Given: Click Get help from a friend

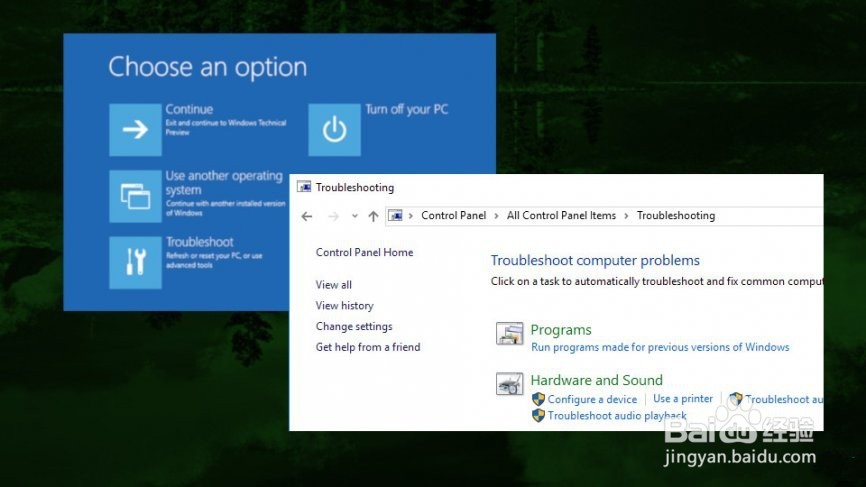Looking at the screenshot, I should click(368, 347).
